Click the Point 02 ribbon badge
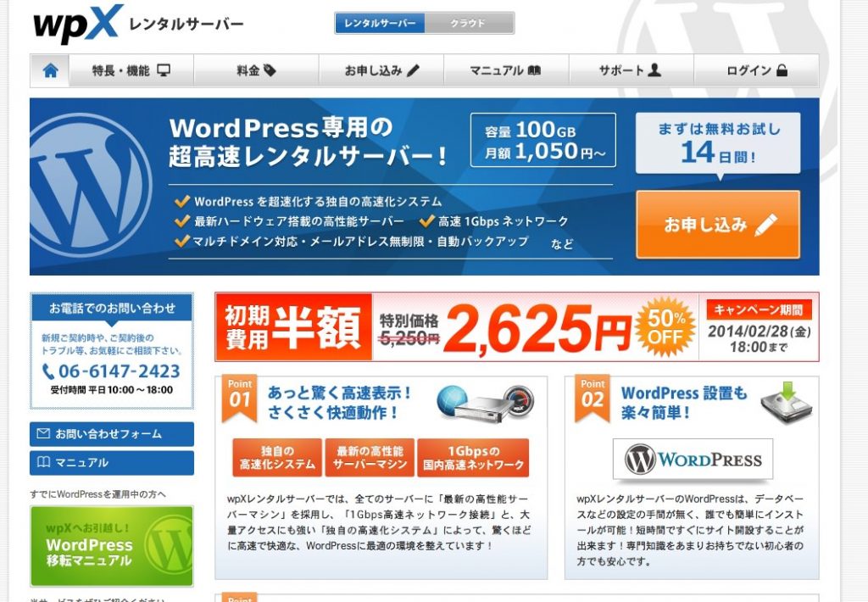 [593, 398]
